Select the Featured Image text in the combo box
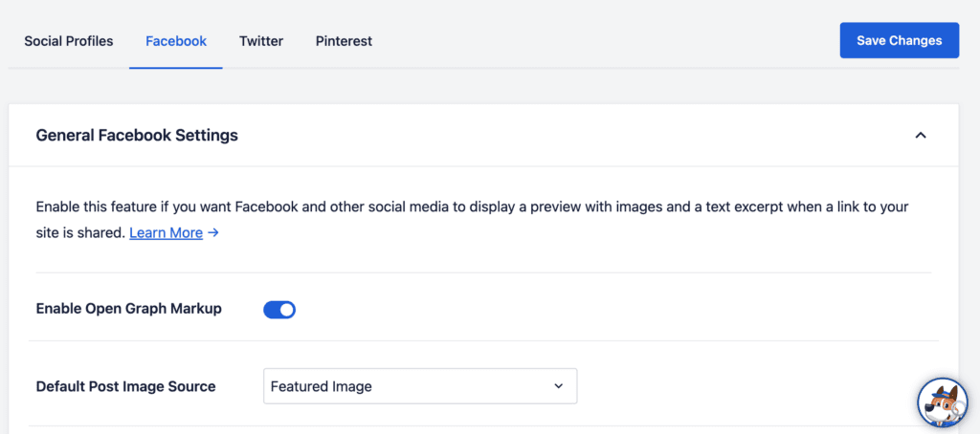Viewport: 980px width, 434px height. 322,386
